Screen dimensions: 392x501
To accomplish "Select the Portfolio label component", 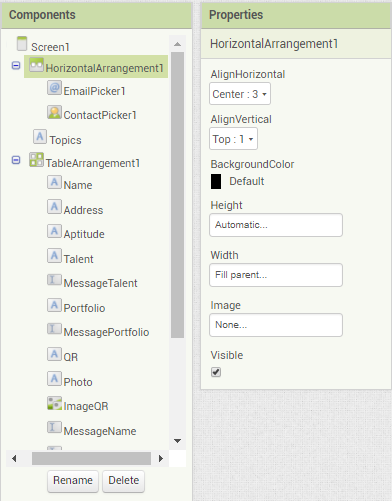I will pos(84,308).
